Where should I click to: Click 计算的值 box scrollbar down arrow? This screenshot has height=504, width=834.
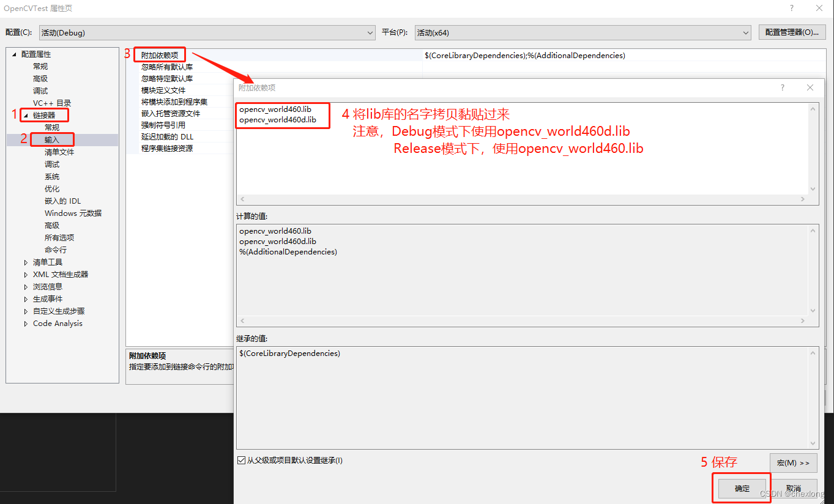click(x=813, y=311)
